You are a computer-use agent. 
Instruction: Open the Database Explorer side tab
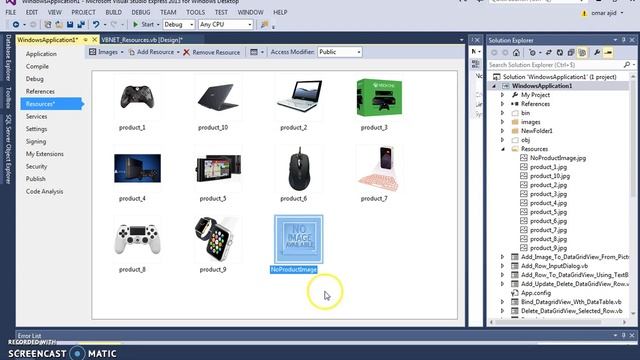(x=8, y=58)
